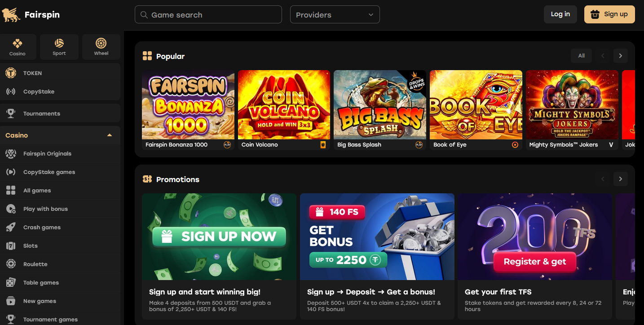Click the Table games dice icon
Screen dimensions: 644x325
point(11,283)
